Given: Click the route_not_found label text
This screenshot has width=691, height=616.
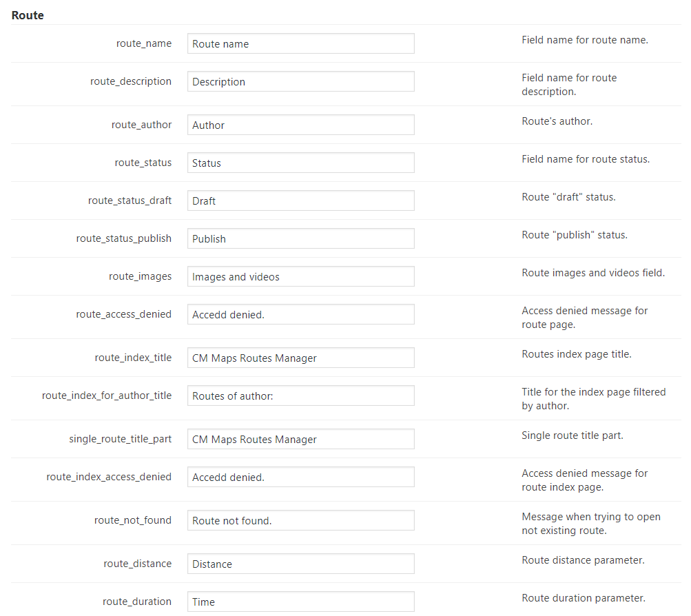Looking at the screenshot, I should click(132, 520).
